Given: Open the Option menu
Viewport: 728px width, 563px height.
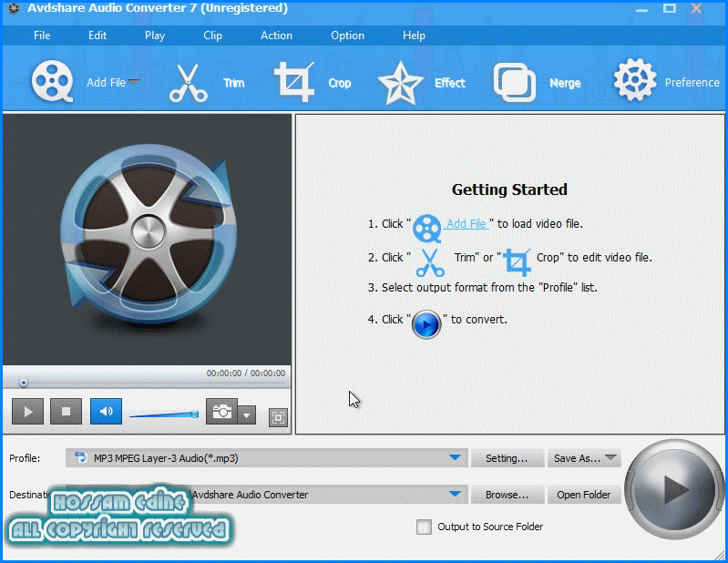Looking at the screenshot, I should pyautogui.click(x=347, y=36).
